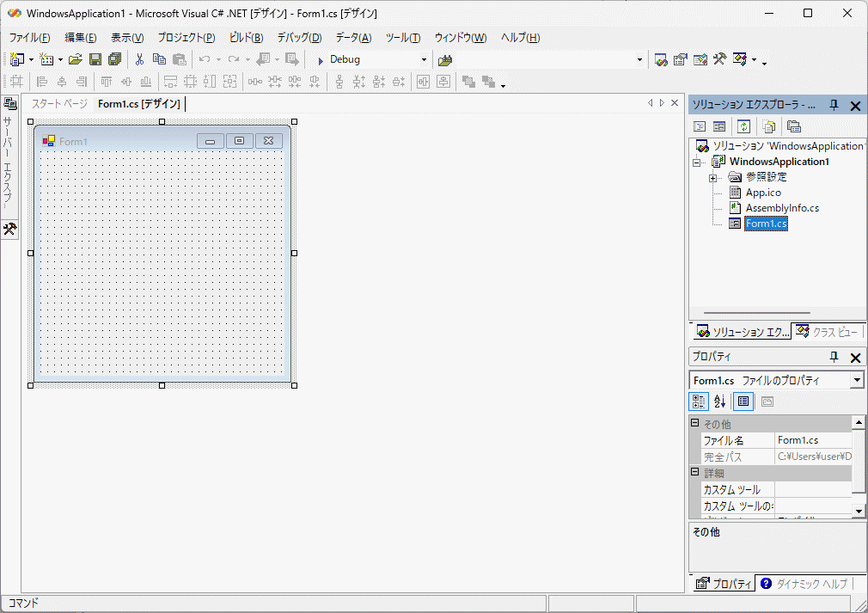This screenshot has width=868, height=613.
Task: Click the Paste clipboard icon
Action: [x=180, y=59]
